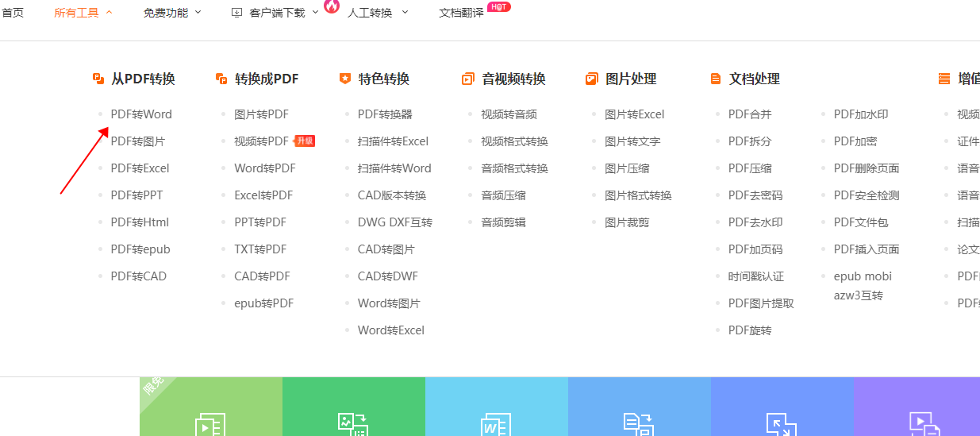This screenshot has height=436, width=980.
Task: Select TXT转PDF conversion
Action: pyautogui.click(x=261, y=249)
